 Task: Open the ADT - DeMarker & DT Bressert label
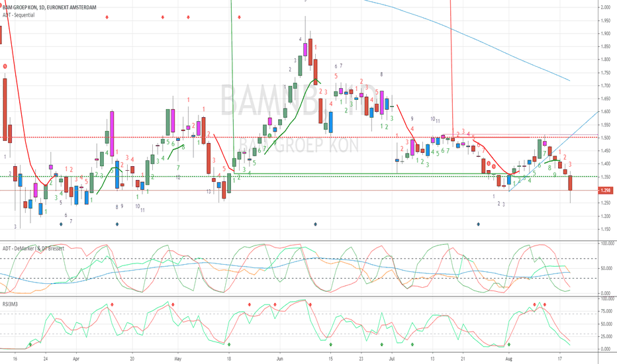[33, 248]
